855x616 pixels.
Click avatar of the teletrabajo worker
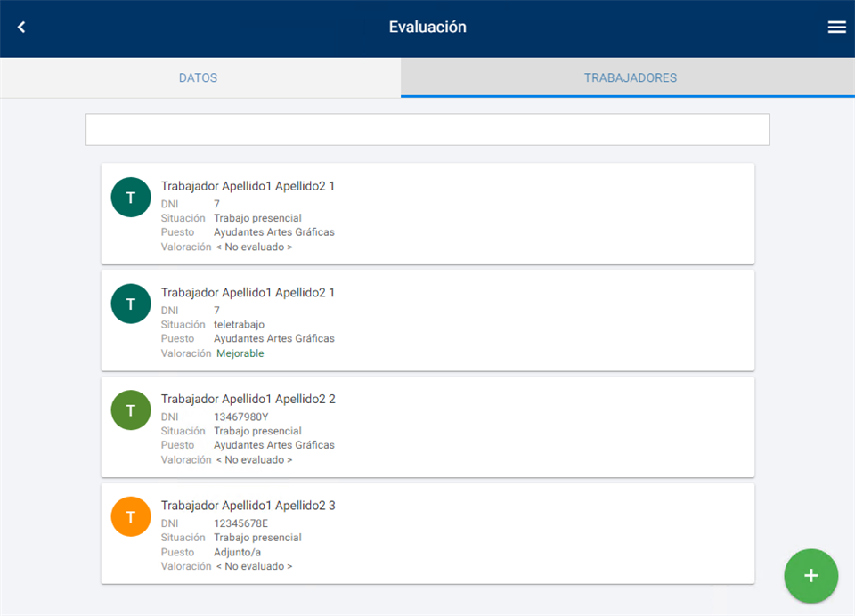tap(131, 304)
